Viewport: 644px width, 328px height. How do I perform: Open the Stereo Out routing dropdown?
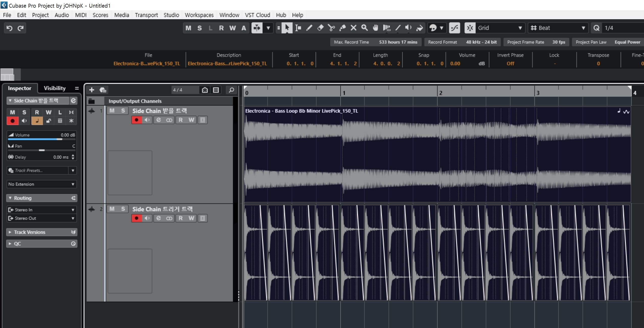[x=42, y=218]
